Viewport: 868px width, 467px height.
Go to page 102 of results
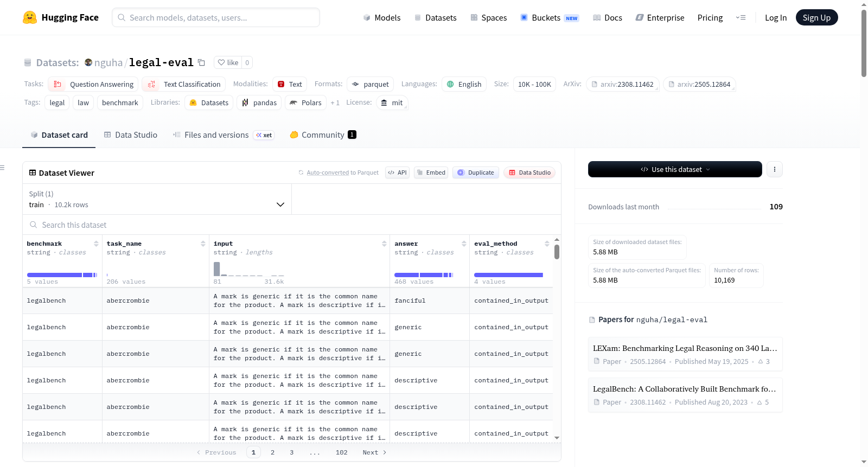(x=341, y=452)
